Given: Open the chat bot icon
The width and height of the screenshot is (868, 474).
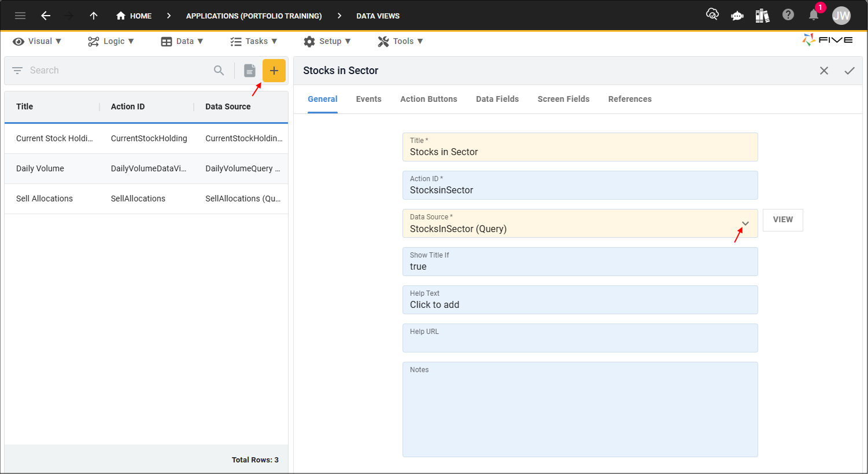Looking at the screenshot, I should click(737, 16).
